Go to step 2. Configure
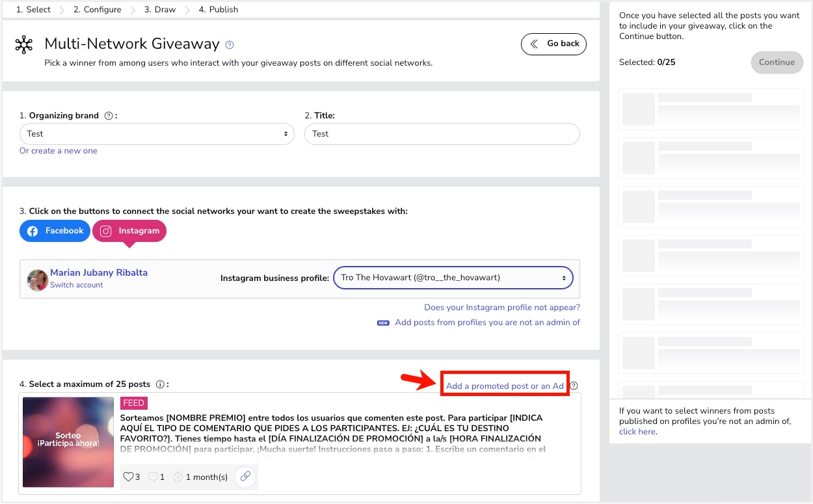Screen dimensions: 813x504 click(97, 10)
